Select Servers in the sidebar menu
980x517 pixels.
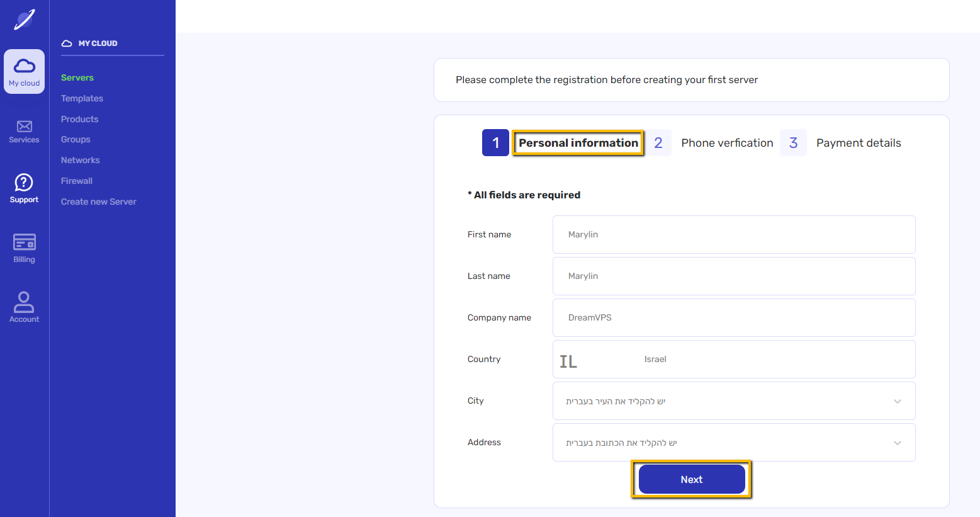pyautogui.click(x=77, y=77)
